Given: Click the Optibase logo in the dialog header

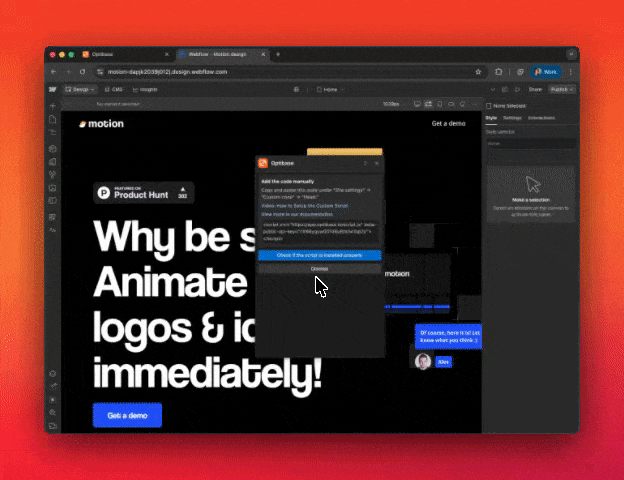Looking at the screenshot, I should tap(263, 163).
